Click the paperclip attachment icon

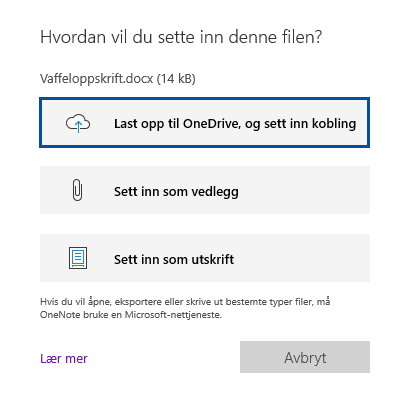77,190
